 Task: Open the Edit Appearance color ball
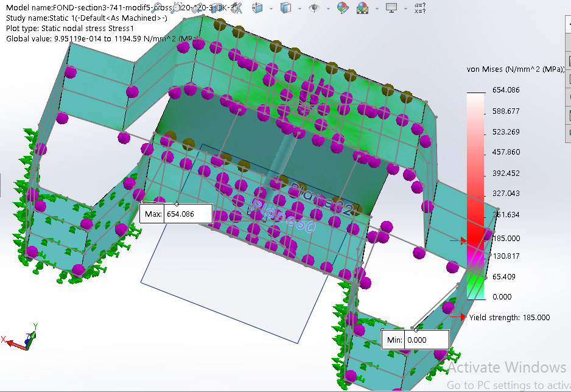coord(343,8)
